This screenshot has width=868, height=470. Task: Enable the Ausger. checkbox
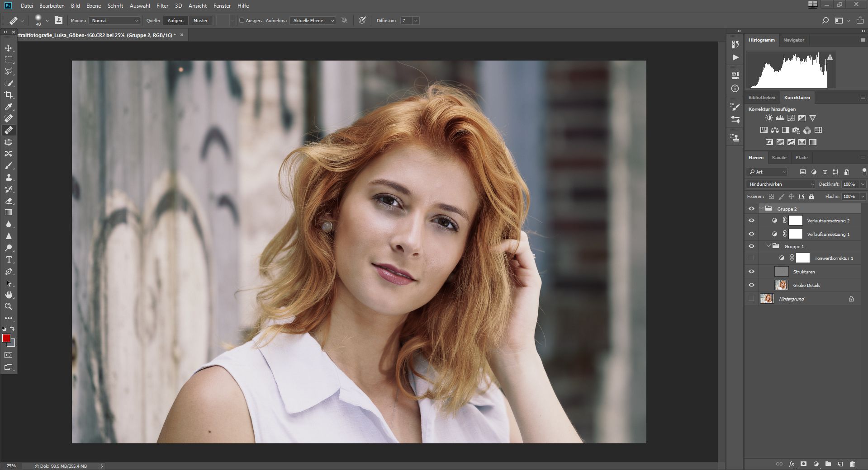click(242, 20)
